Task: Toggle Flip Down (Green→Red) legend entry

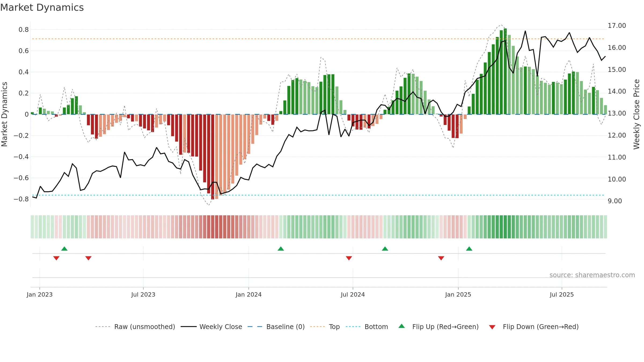Action: pyautogui.click(x=533, y=327)
